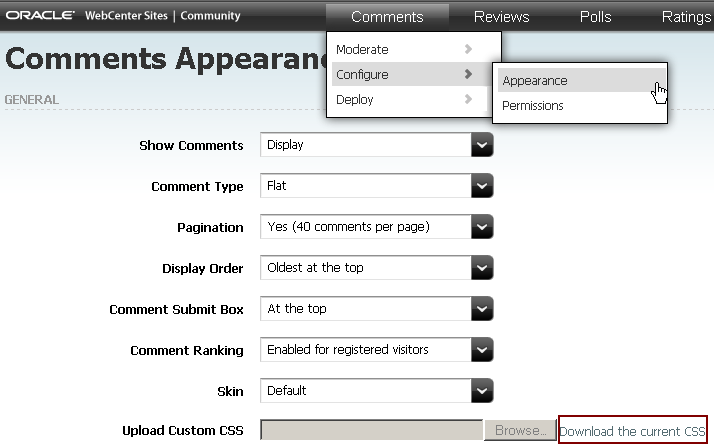Open the Display Order dropdown arrow
The image size is (714, 445).
pos(482,268)
